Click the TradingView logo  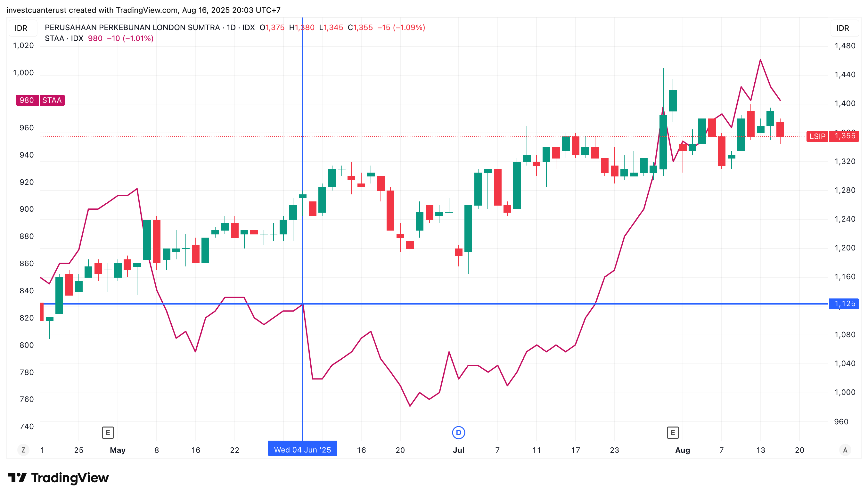click(x=58, y=477)
